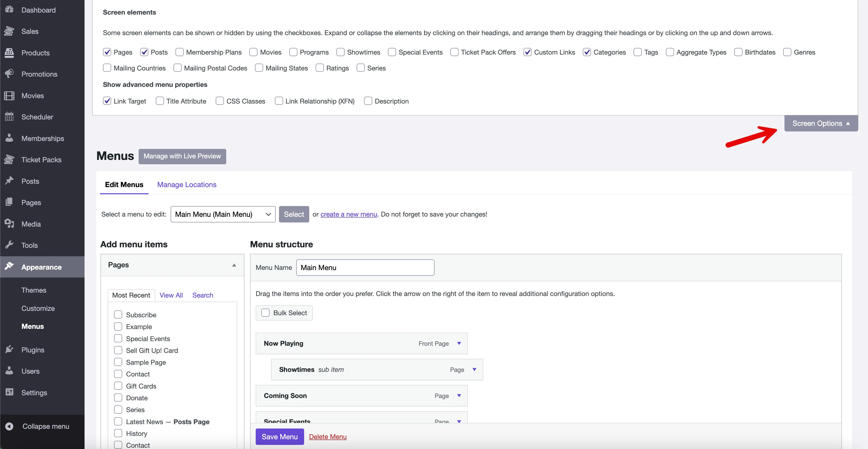Collapse the Pages panel arrow
The height and width of the screenshot is (449, 868).
coord(234,265)
